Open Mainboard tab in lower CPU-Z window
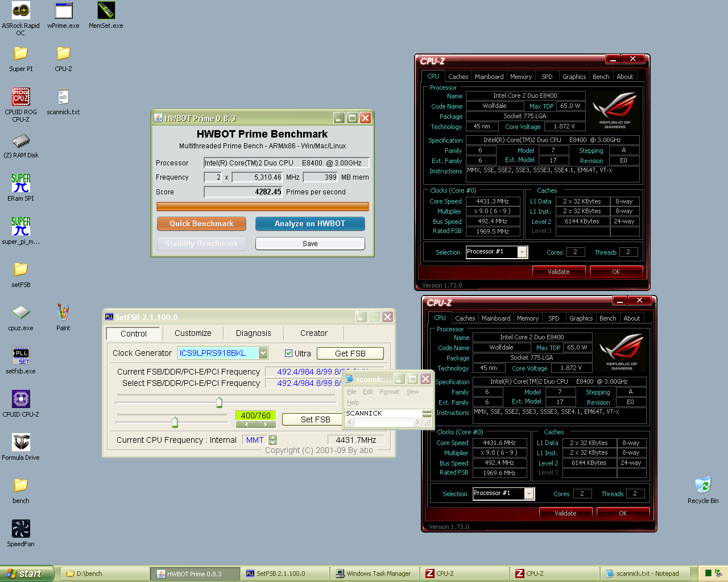Viewport: 728px width, 582px height. 496,318
